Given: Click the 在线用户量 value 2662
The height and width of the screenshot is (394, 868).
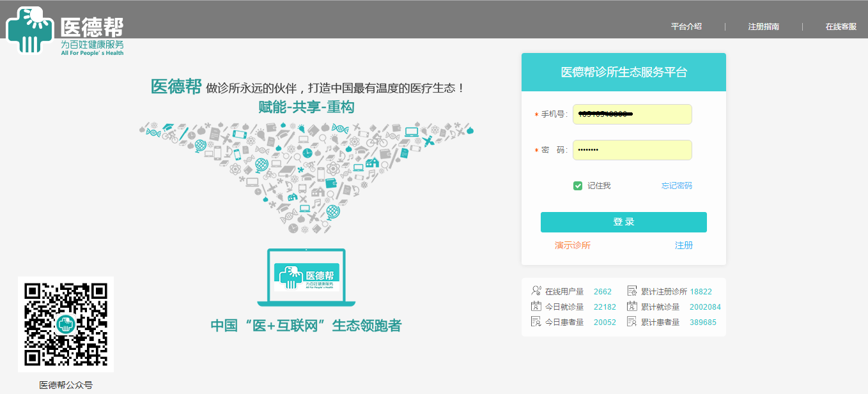Looking at the screenshot, I should click(x=603, y=292).
